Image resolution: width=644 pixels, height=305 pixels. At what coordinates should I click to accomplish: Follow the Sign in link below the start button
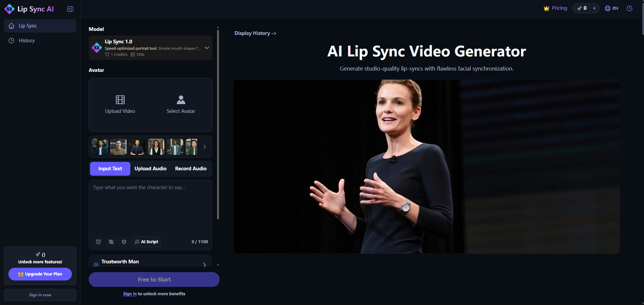130,294
